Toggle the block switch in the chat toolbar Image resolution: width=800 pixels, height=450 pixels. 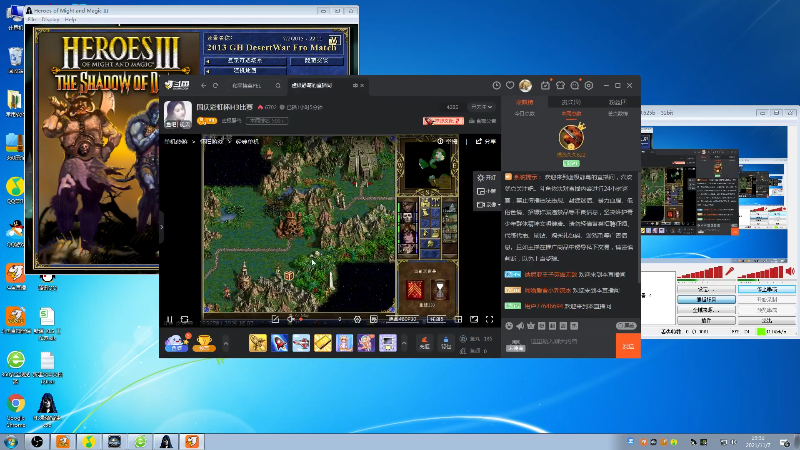point(626,326)
